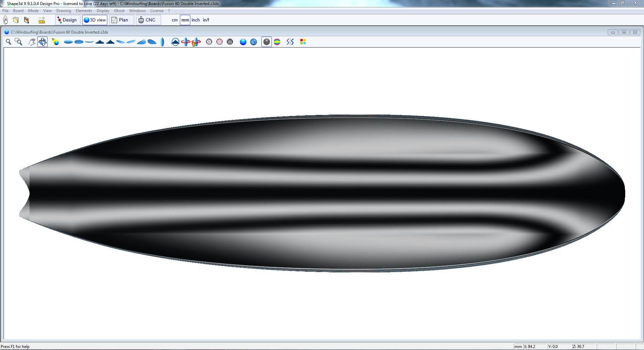Select the wireframe mesh sphere rendering
Screen dimensions: 644x350
coord(230,42)
